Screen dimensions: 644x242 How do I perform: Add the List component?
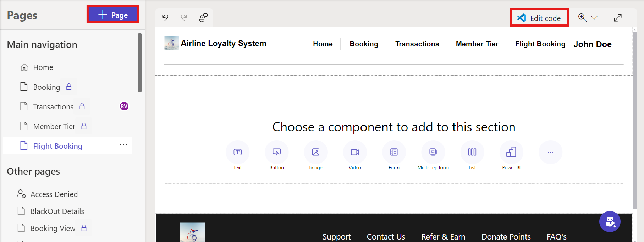coord(472,152)
